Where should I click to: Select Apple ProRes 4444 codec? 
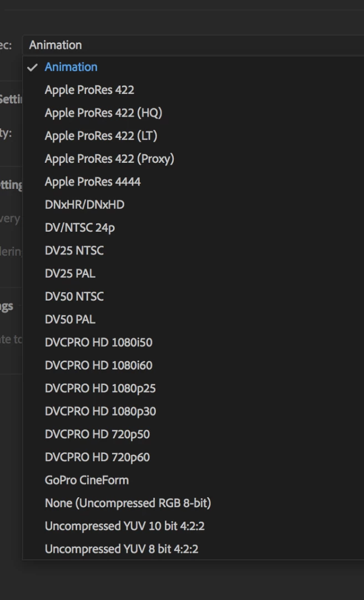point(193,182)
